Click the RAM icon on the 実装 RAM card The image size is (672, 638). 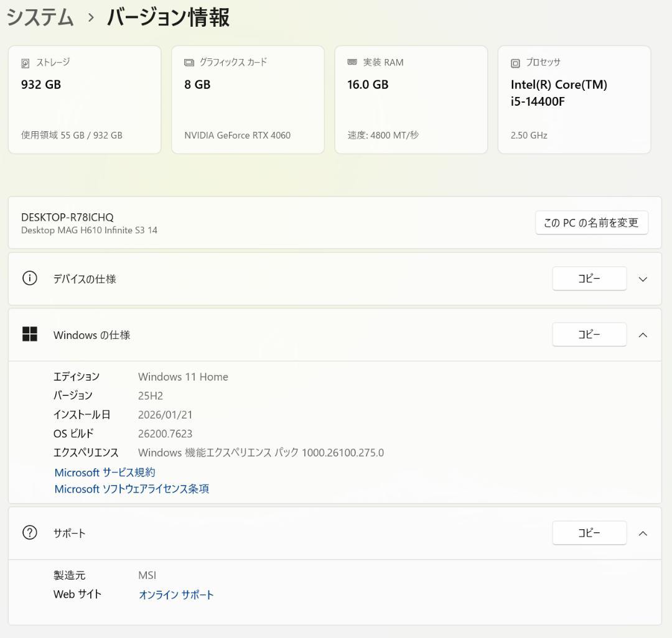point(352,62)
